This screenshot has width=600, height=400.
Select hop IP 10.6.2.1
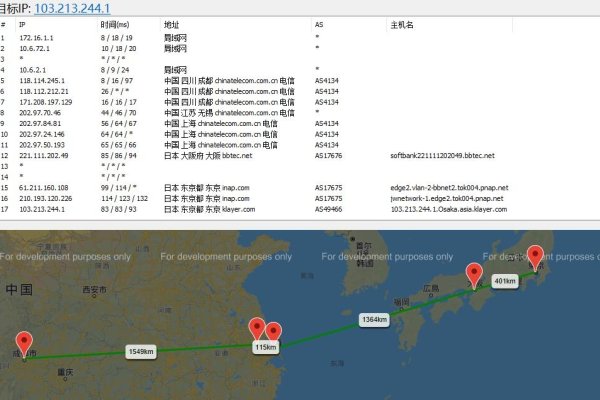[33, 70]
